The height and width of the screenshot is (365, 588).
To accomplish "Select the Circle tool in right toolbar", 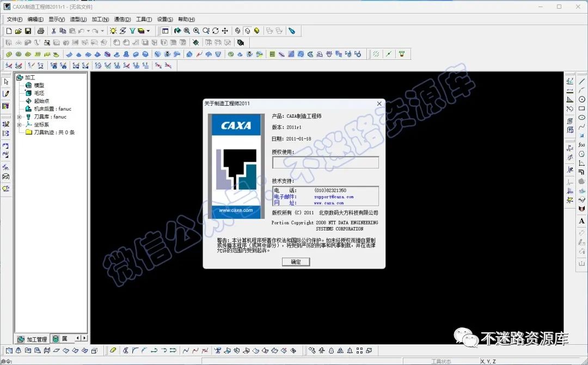I will (x=581, y=99).
